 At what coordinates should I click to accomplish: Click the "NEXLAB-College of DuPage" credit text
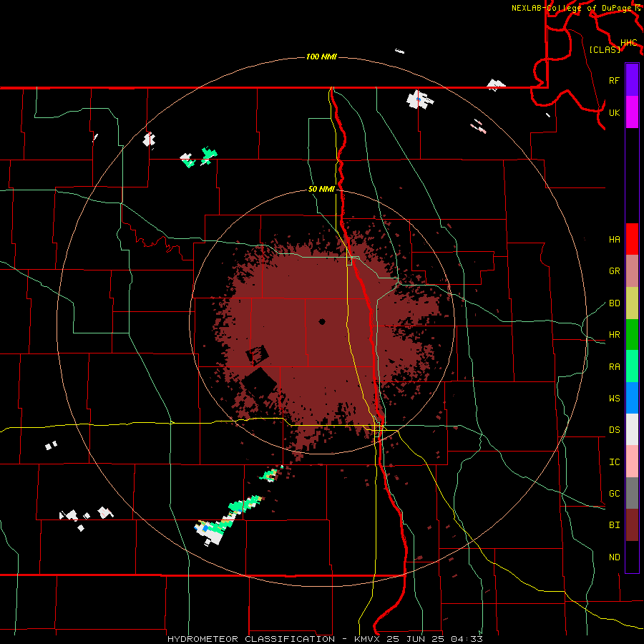(x=571, y=8)
